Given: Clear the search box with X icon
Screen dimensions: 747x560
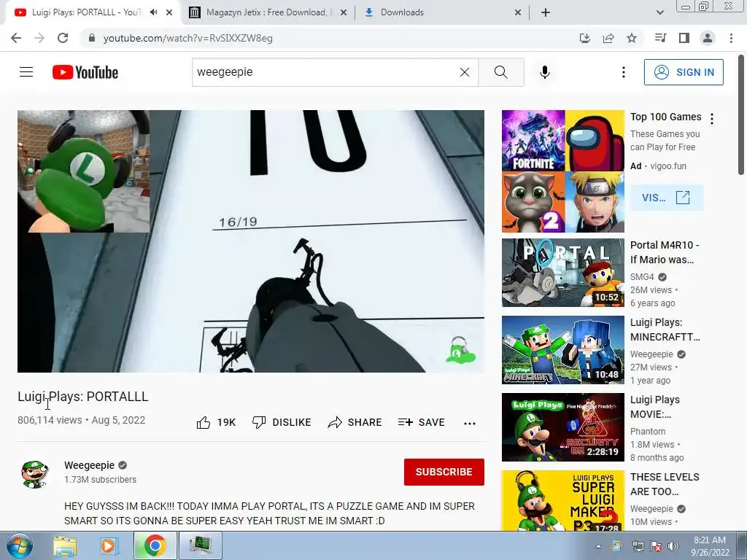Looking at the screenshot, I should (x=465, y=72).
